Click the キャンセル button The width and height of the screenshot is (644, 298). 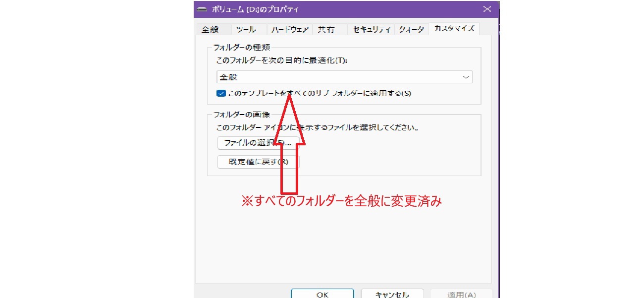[x=392, y=294]
